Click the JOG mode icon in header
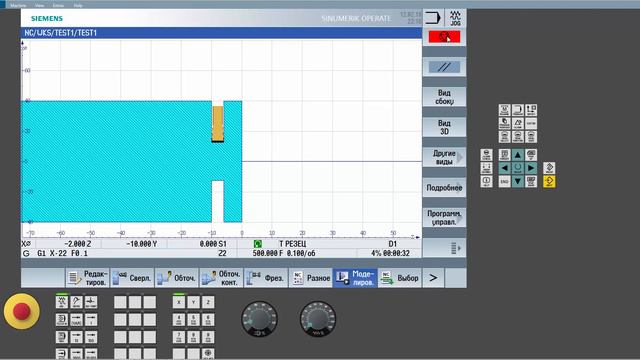Viewport: 640px width, 360px height. tap(455, 18)
